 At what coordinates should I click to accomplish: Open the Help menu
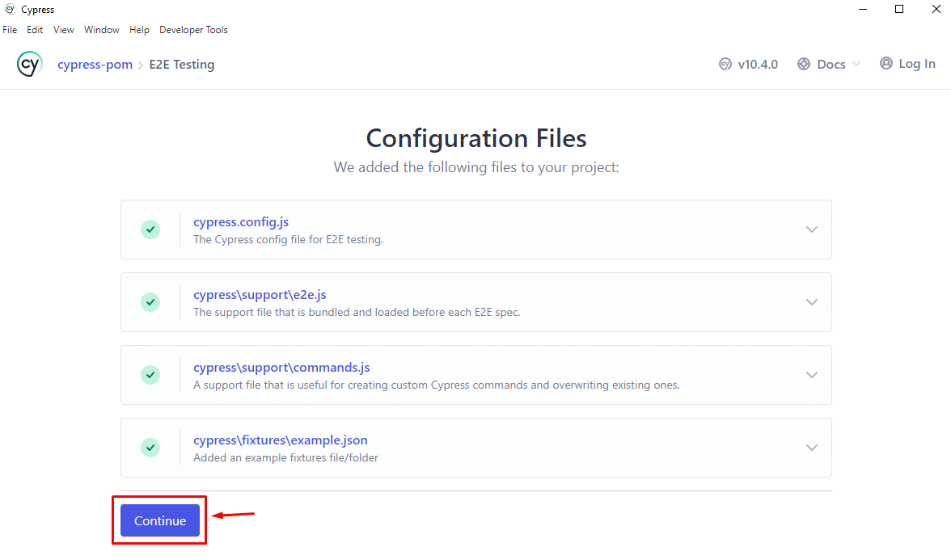pyautogui.click(x=139, y=30)
